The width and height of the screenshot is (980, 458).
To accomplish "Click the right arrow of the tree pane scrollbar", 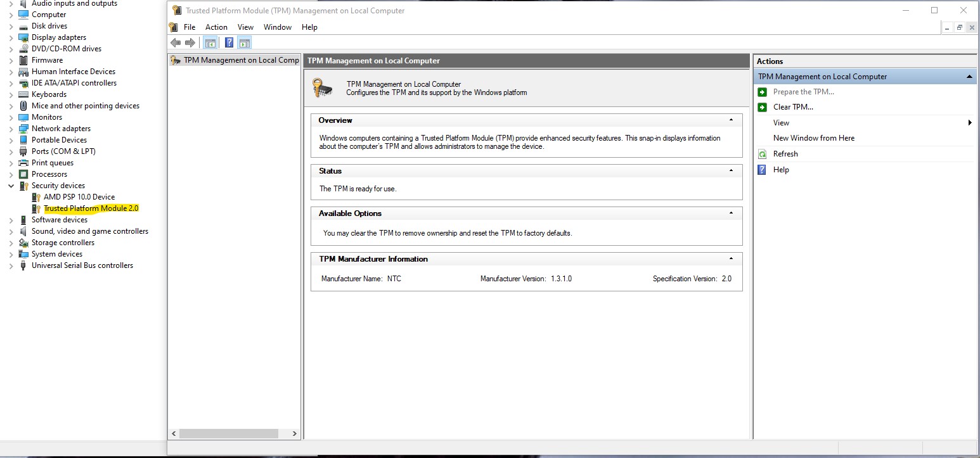I will pyautogui.click(x=293, y=433).
